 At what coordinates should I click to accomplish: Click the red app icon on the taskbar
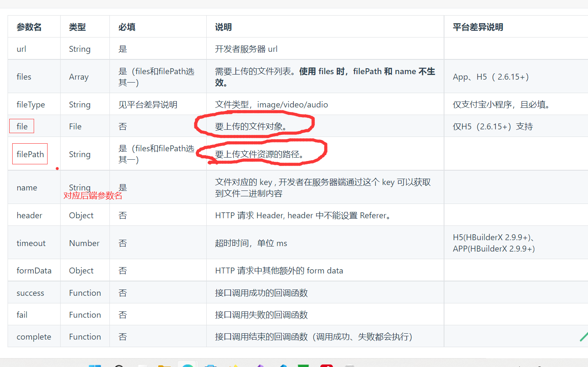(x=327, y=365)
